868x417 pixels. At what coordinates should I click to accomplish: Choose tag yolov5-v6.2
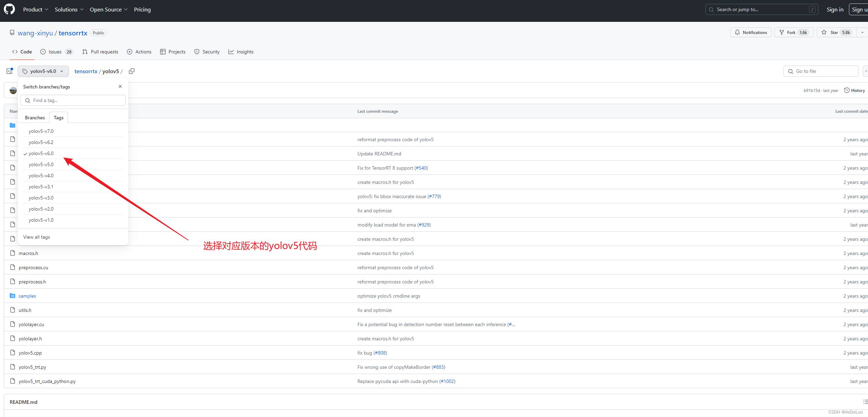pos(73,142)
